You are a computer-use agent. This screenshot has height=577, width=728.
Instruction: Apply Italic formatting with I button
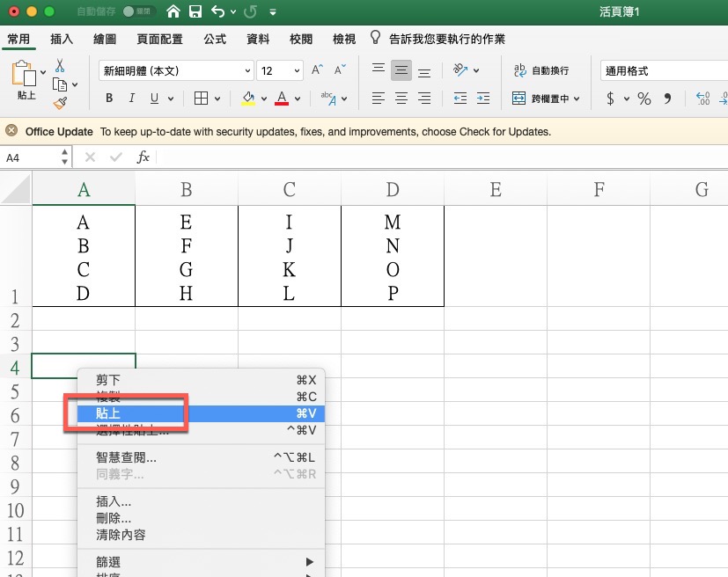tap(132, 99)
